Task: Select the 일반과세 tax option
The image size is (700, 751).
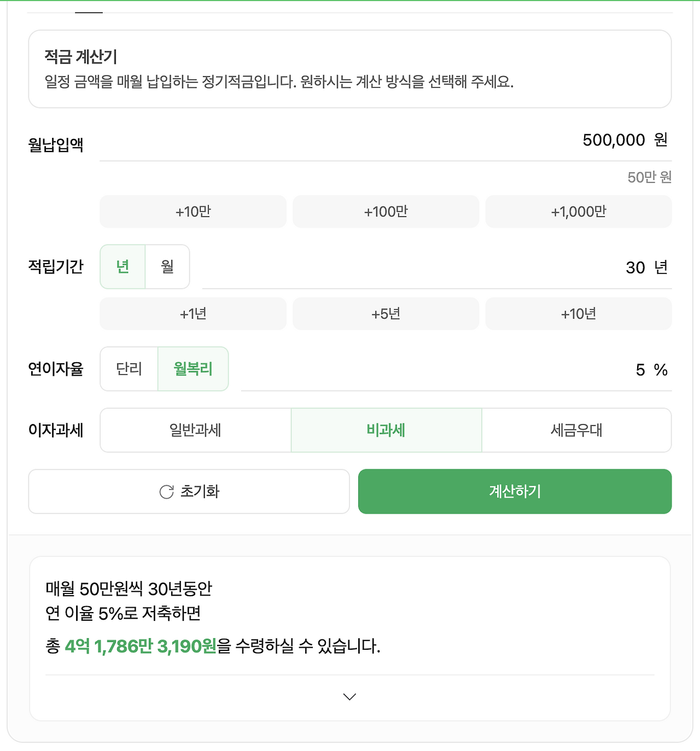Action: 195,430
